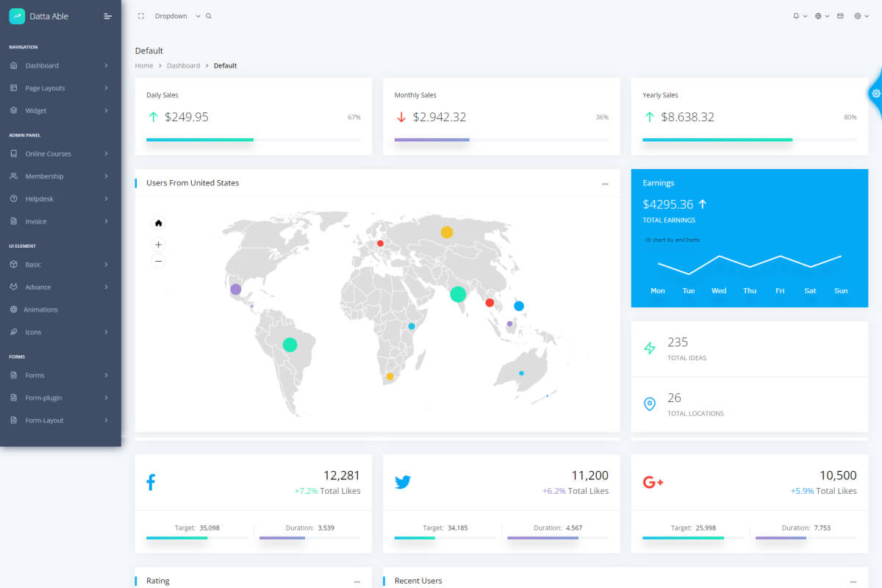882x588 pixels.
Task: Click the Dashboard breadcrumb link
Action: pos(183,65)
